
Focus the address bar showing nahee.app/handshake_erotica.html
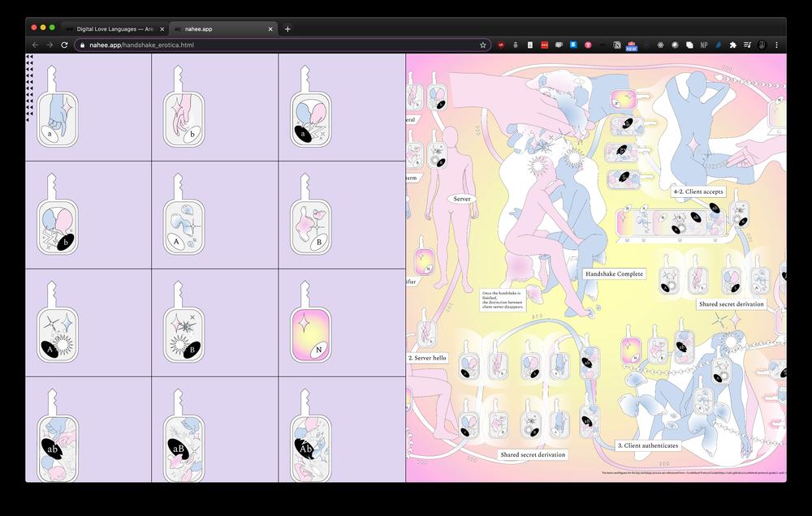point(283,45)
